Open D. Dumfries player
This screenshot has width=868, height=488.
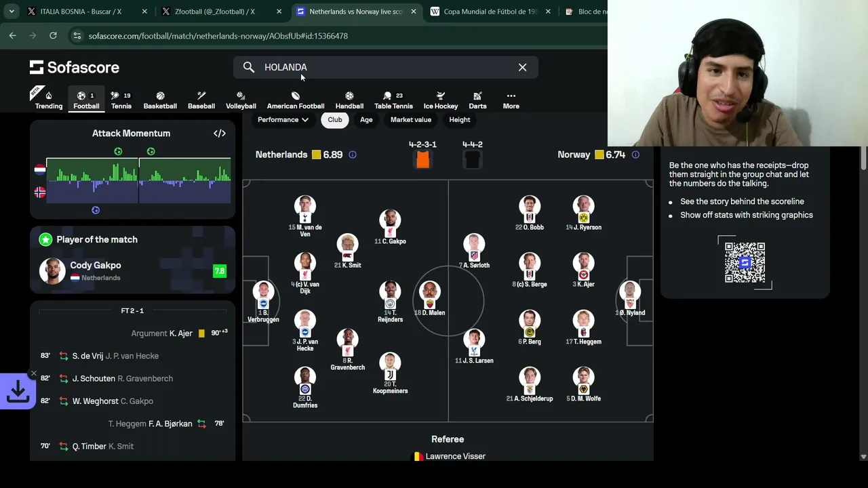point(305,388)
